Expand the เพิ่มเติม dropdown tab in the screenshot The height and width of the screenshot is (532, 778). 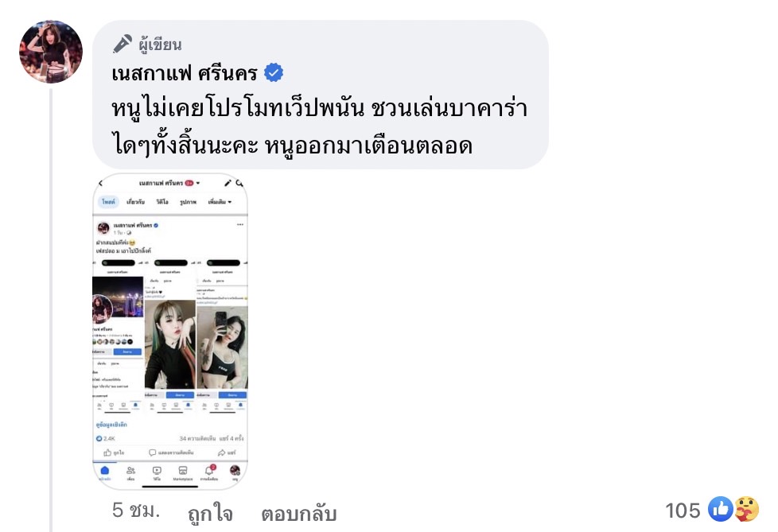pyautogui.click(x=220, y=202)
